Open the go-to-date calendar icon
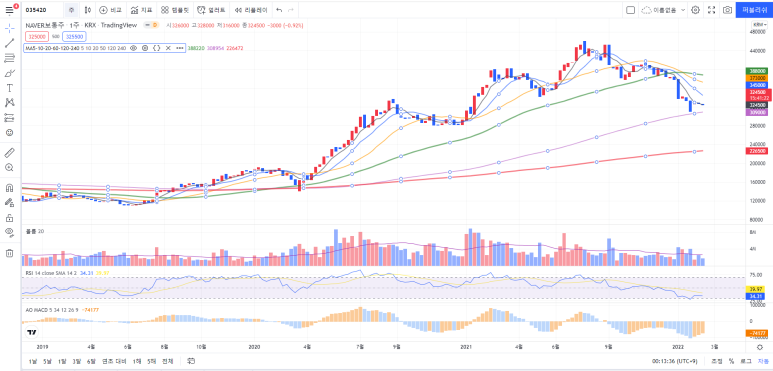773x371 pixels. (x=191, y=361)
